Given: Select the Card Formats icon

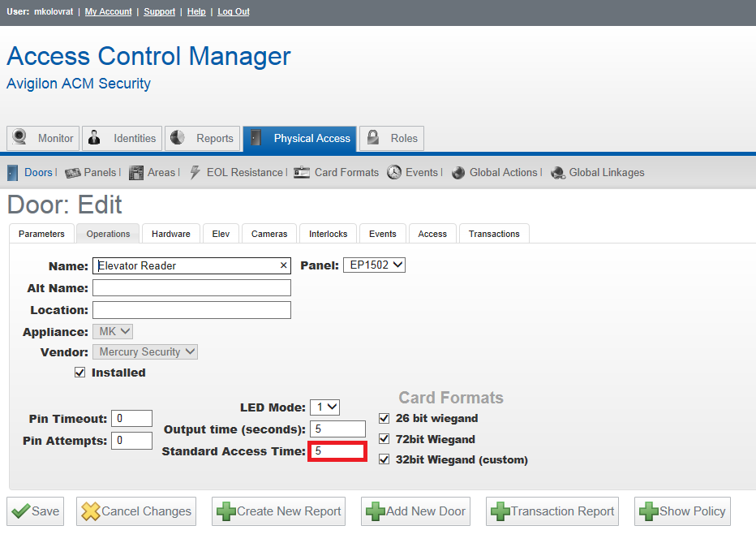Looking at the screenshot, I should coord(301,172).
